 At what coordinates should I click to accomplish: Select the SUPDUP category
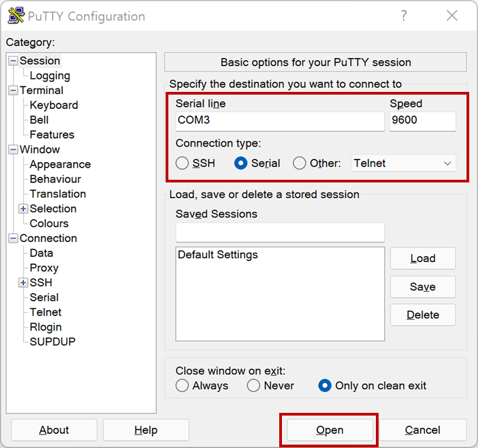click(x=53, y=342)
